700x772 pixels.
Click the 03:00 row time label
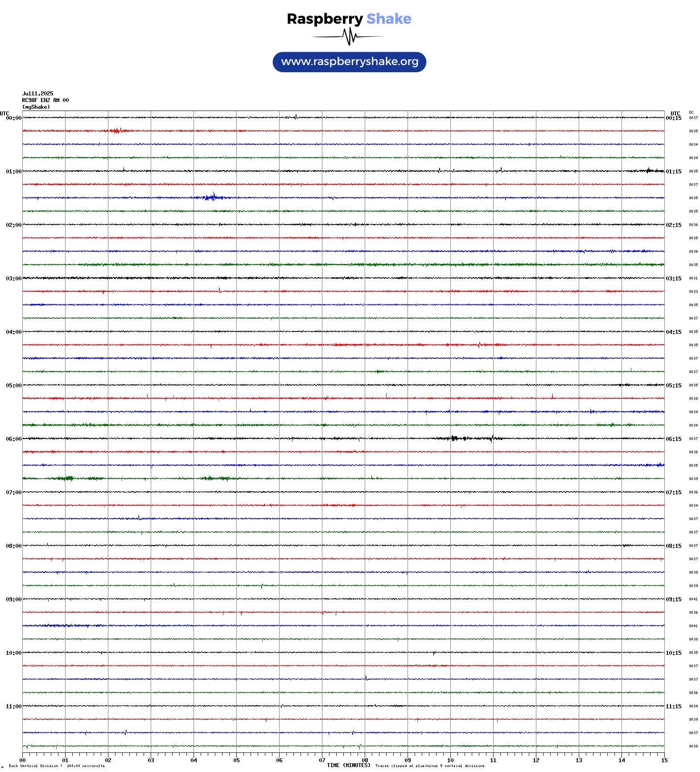pyautogui.click(x=13, y=279)
